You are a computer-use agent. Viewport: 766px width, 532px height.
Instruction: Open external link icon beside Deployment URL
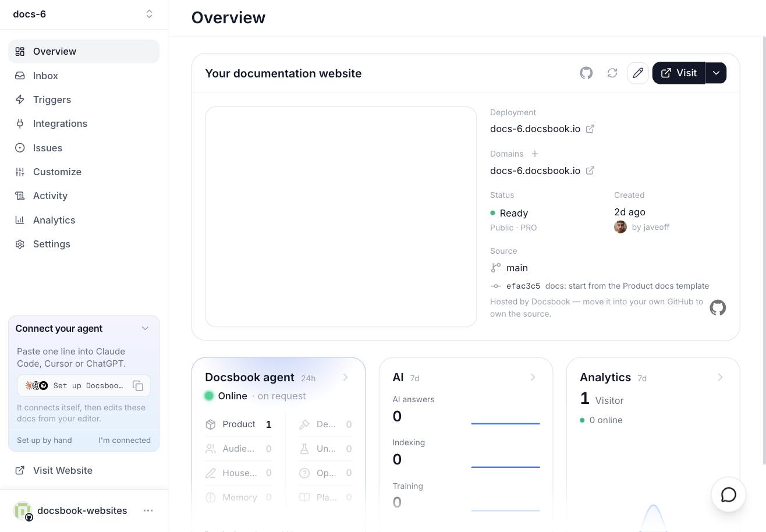point(590,129)
